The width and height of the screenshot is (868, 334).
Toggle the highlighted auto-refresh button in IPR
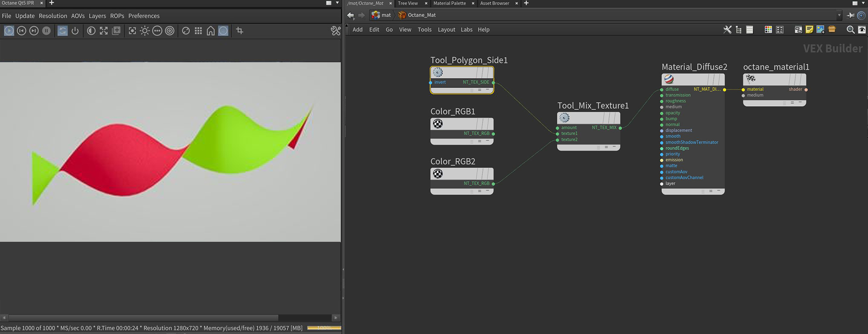coord(63,31)
